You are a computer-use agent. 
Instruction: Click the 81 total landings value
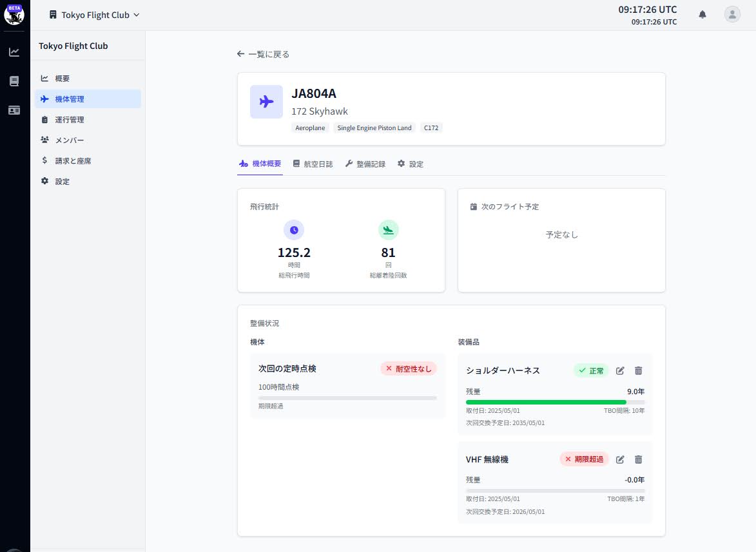coord(388,252)
